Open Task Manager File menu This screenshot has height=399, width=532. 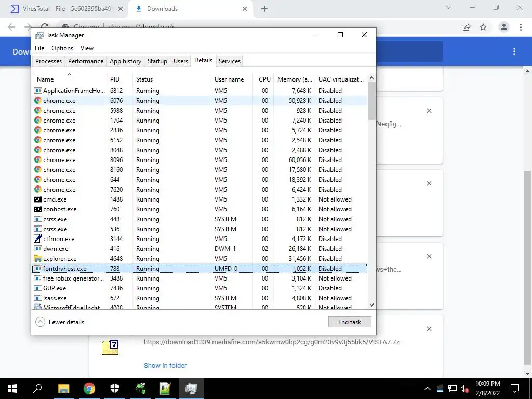39,48
